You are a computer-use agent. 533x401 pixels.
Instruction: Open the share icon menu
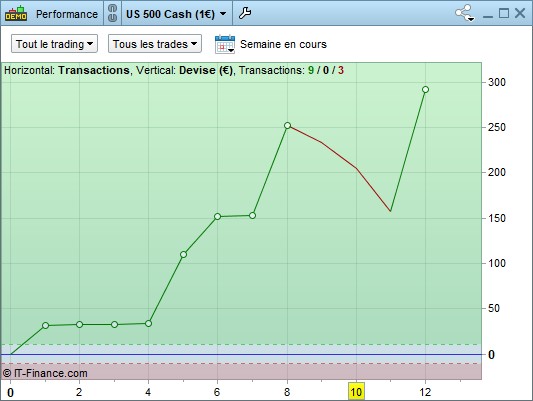[465, 13]
